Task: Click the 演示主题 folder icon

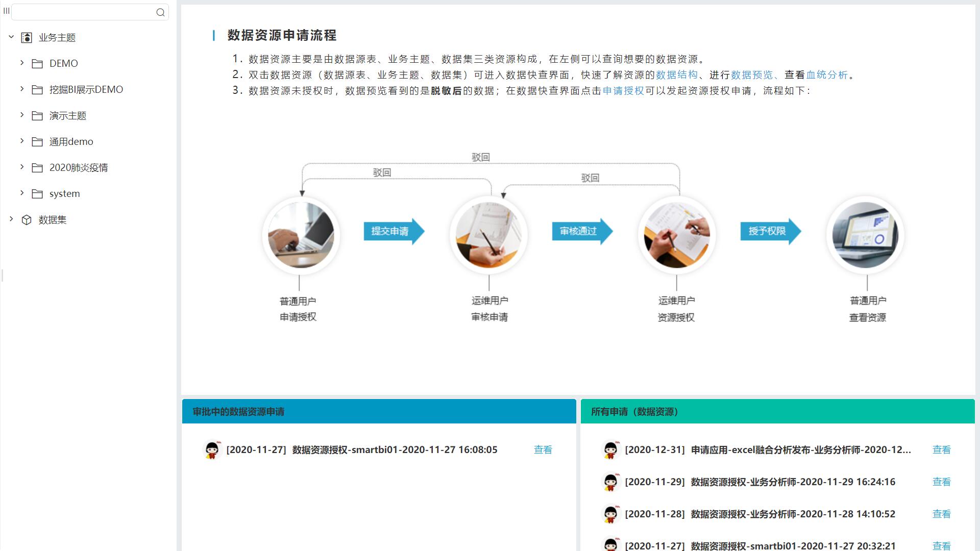Action: click(37, 116)
